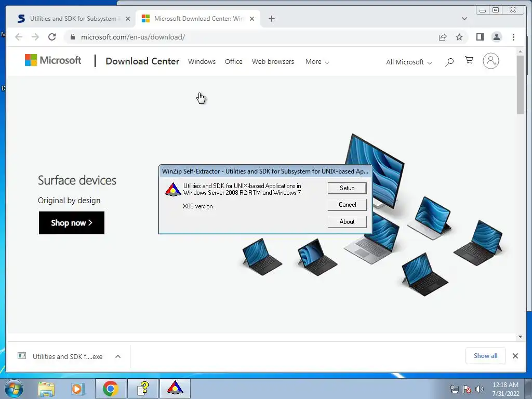532x399 pixels.
Task: Expand the download item options chevron
Action: (118, 356)
